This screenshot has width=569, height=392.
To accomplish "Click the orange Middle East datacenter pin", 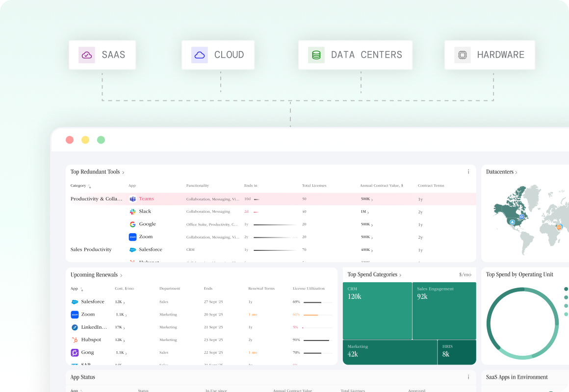I will [559, 227].
